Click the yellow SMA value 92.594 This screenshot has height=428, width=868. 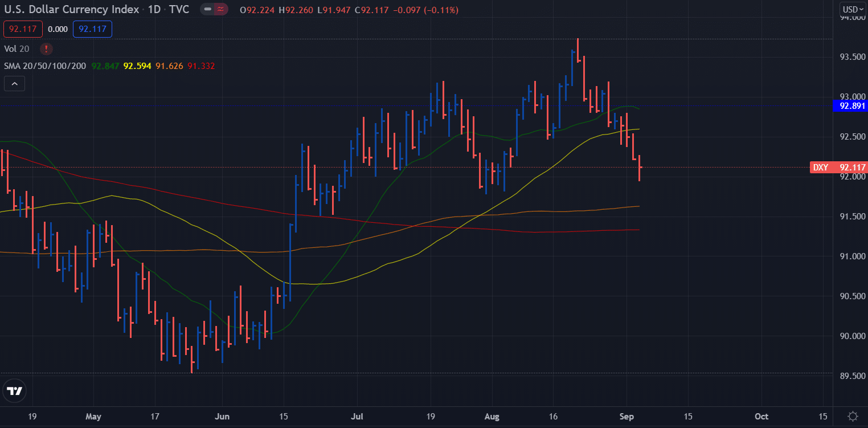point(137,66)
